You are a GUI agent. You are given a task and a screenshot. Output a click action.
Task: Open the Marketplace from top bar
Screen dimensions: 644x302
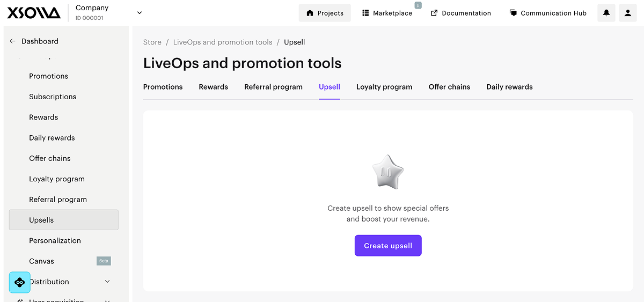(x=387, y=13)
